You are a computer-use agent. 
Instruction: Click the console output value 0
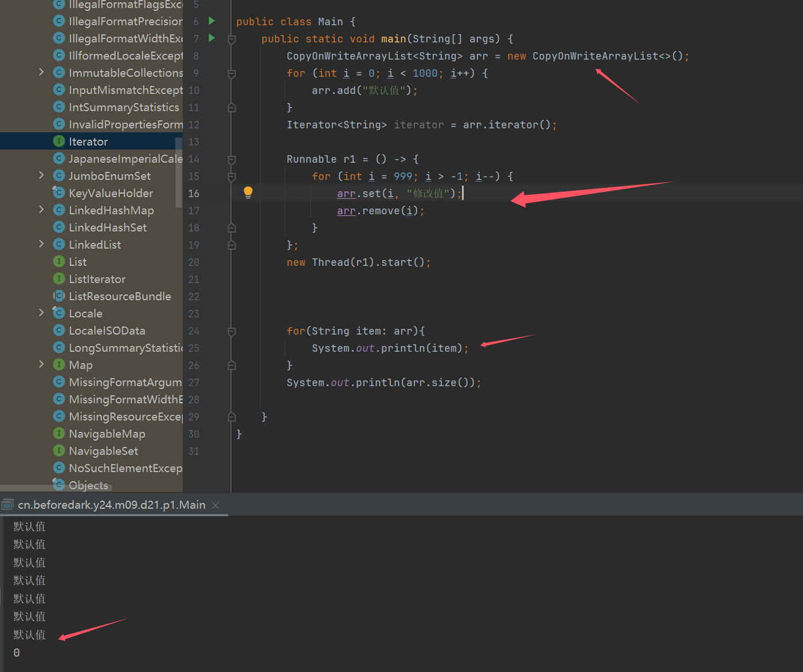point(17,653)
